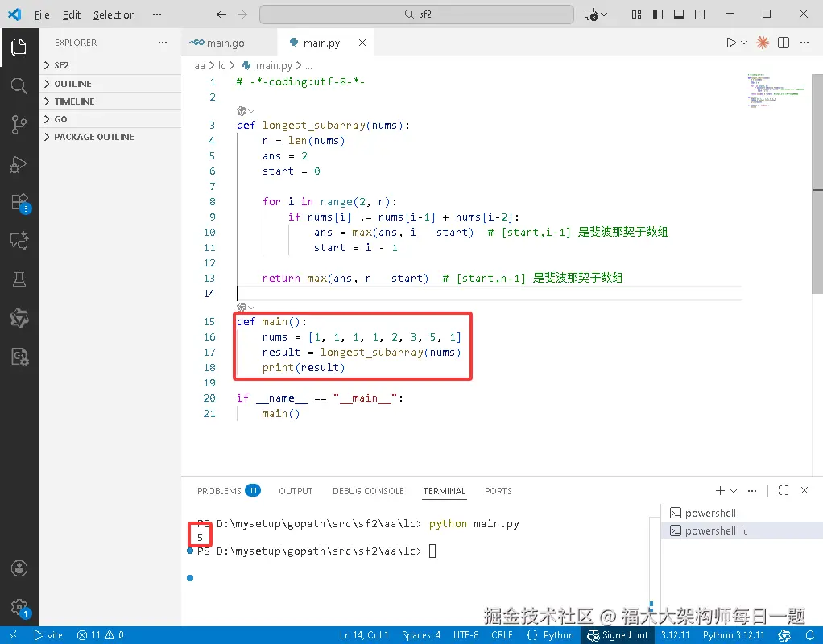Toggle the Primary Side Bar
823x644 pixels.
point(658,14)
